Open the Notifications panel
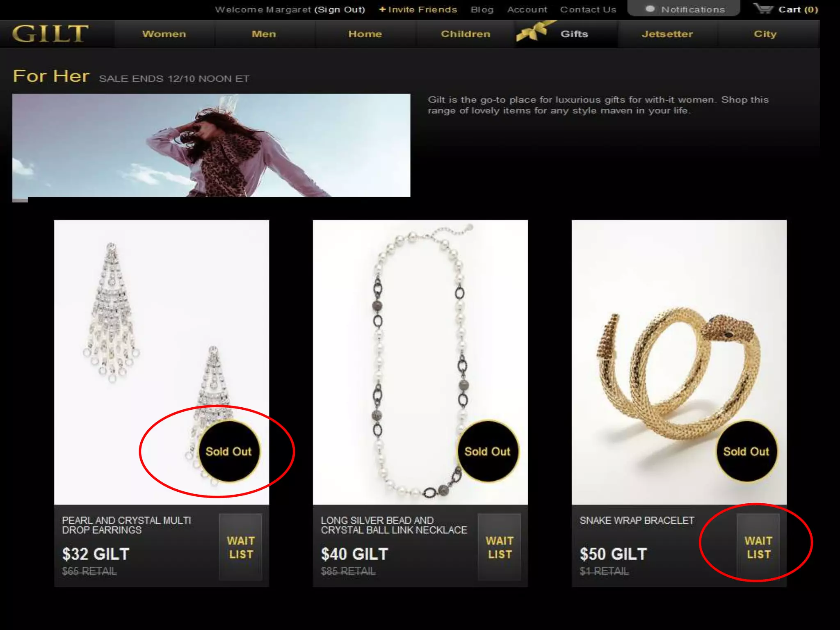840x630 pixels. [684, 9]
